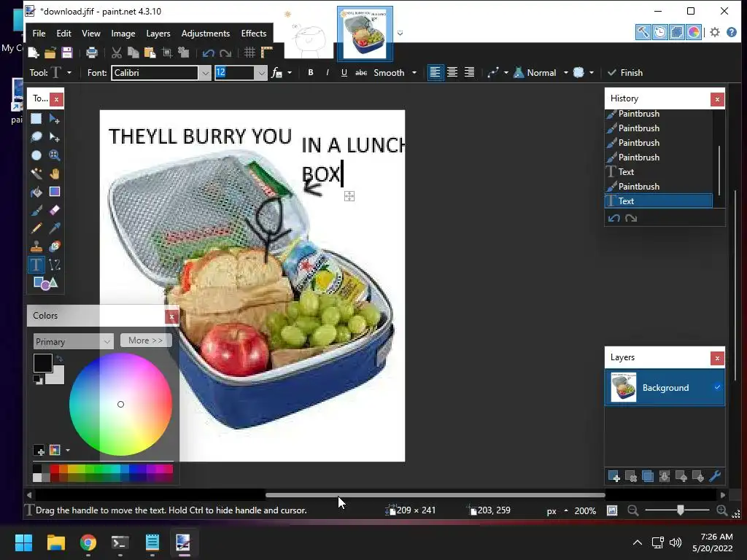
Task: Select the Zoom tool in Tools panel
Action: coord(54,155)
